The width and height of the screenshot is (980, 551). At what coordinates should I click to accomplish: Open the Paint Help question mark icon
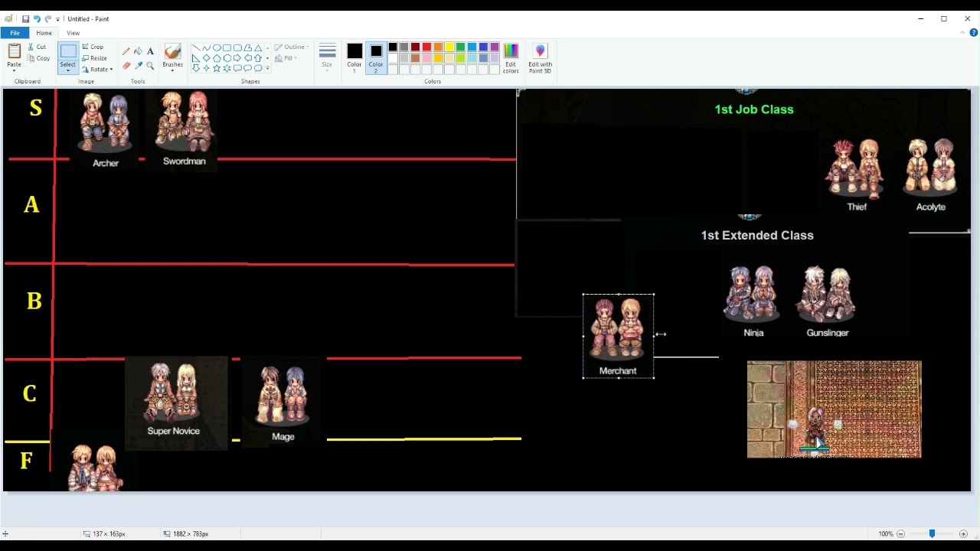point(974,33)
